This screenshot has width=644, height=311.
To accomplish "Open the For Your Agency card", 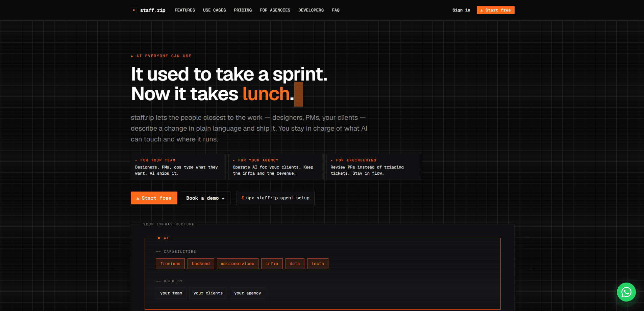I will click(x=276, y=167).
